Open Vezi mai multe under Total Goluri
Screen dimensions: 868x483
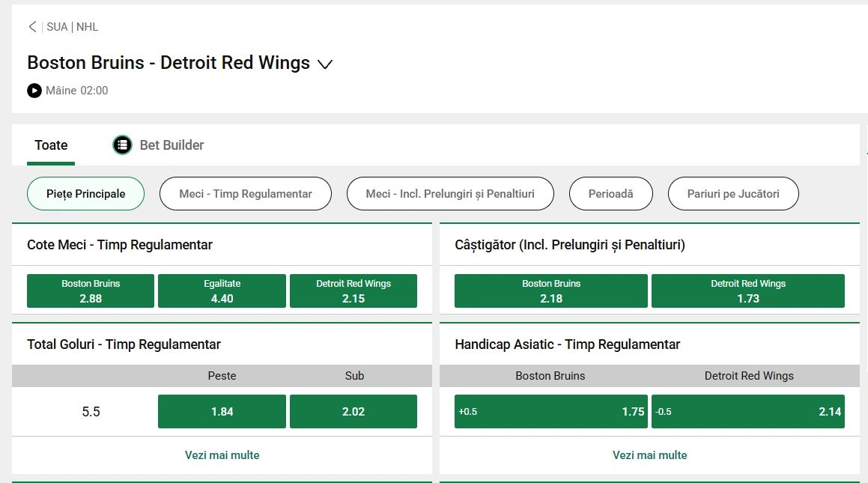(x=222, y=455)
